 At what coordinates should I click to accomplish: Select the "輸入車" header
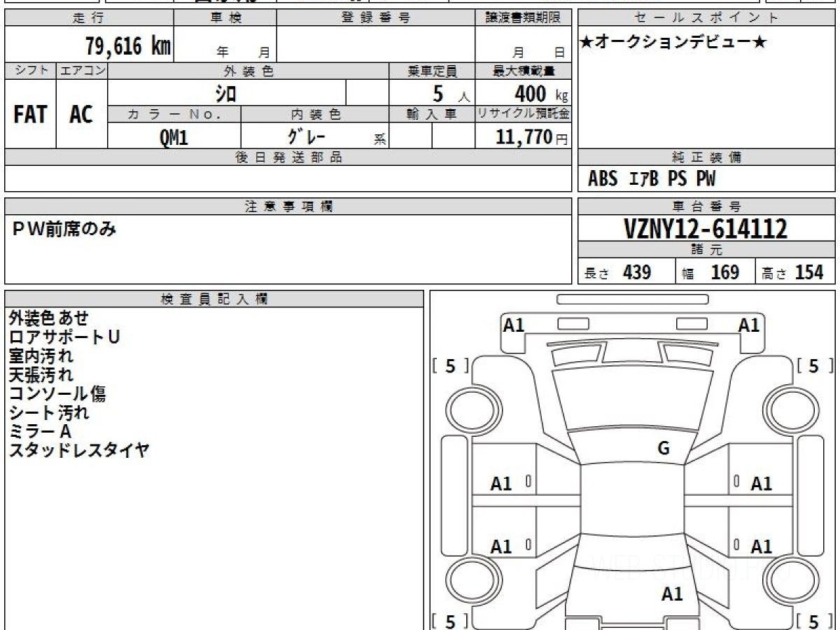point(433,114)
